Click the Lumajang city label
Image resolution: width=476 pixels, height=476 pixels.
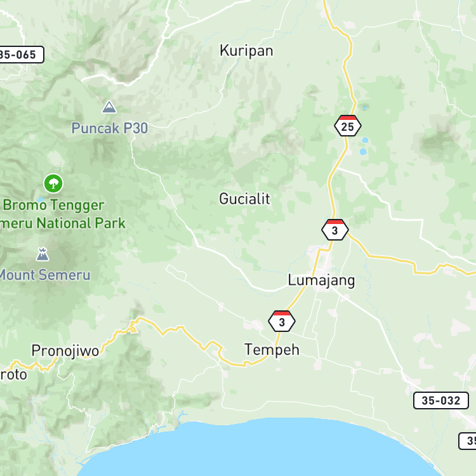click(x=321, y=281)
